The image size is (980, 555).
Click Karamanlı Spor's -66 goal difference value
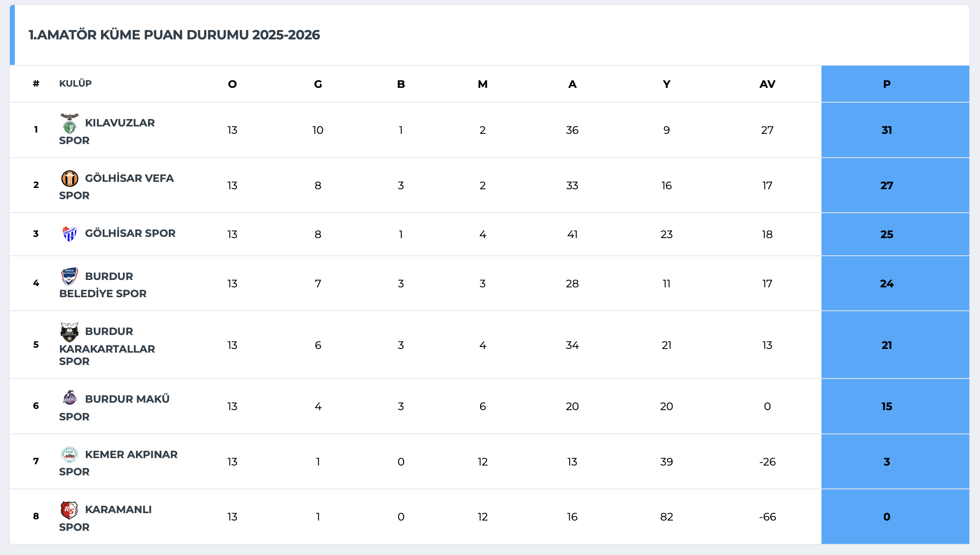(767, 517)
